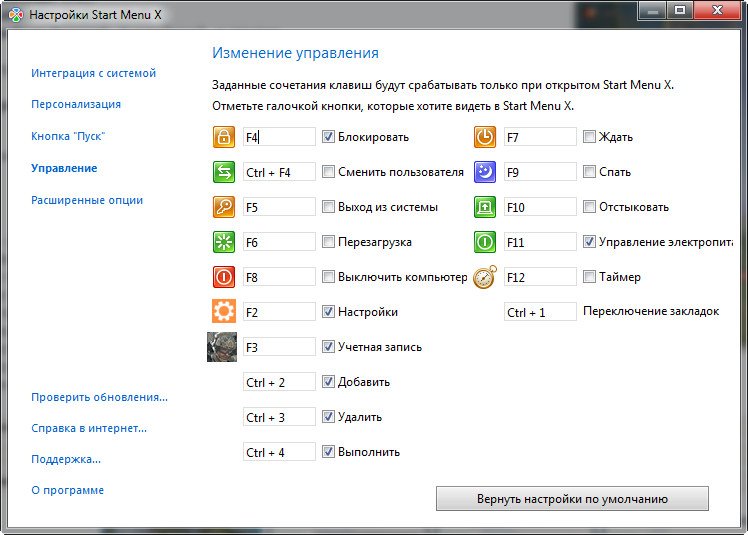Click the green Switch User arrows icon
Screen dimensions: 748x535
224,172
